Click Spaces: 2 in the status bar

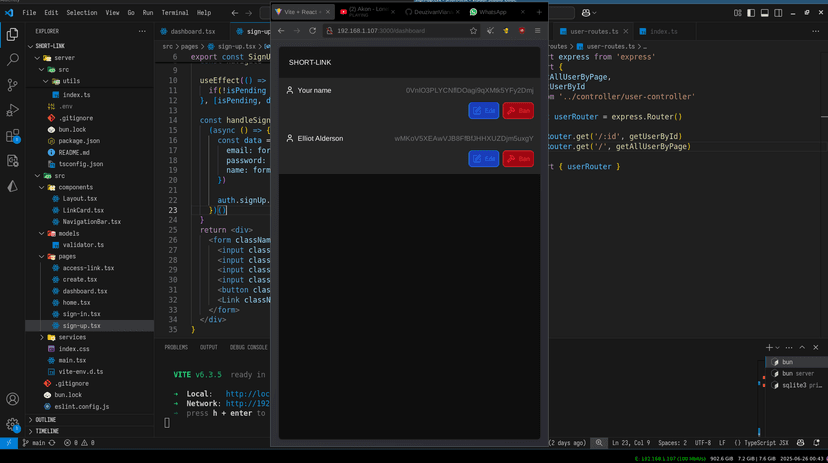(672, 443)
